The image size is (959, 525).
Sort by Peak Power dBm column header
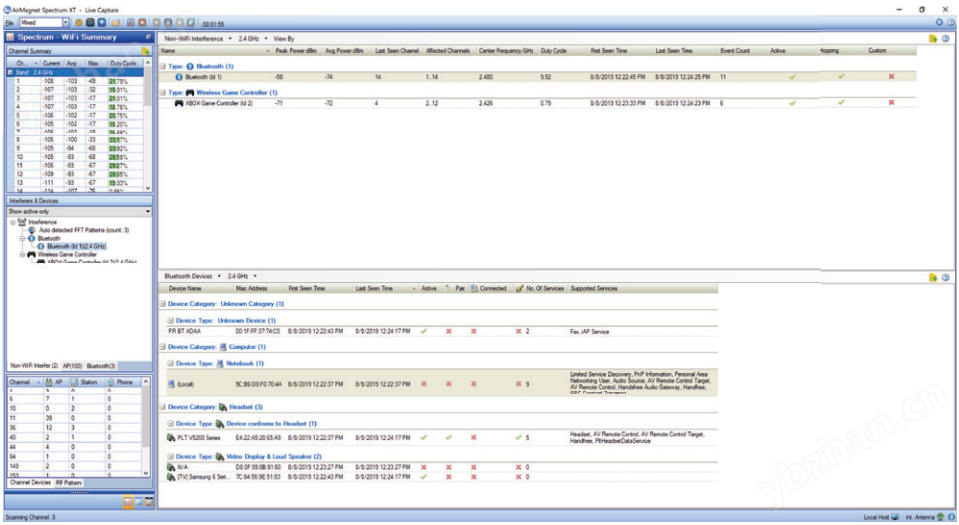(295, 50)
